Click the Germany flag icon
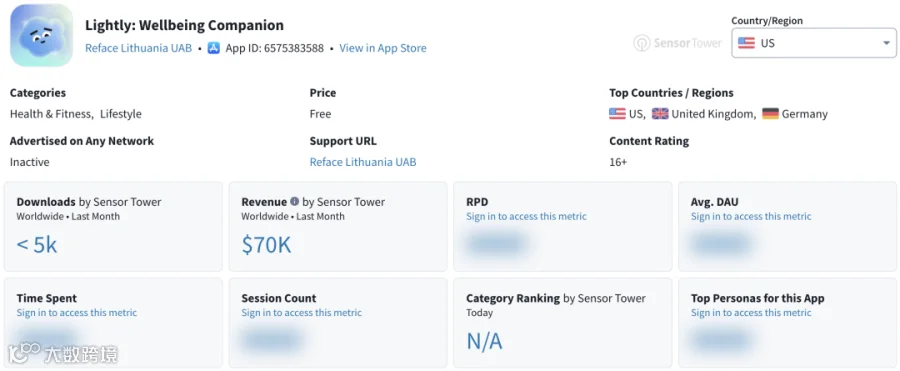The image size is (900, 371). [x=770, y=114]
